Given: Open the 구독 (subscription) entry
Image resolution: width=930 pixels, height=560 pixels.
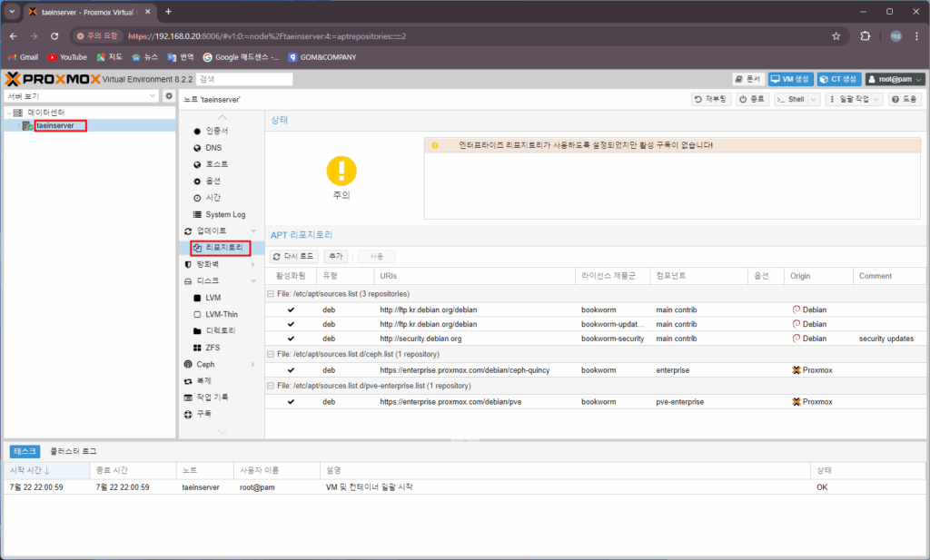Looking at the screenshot, I should click(203, 414).
